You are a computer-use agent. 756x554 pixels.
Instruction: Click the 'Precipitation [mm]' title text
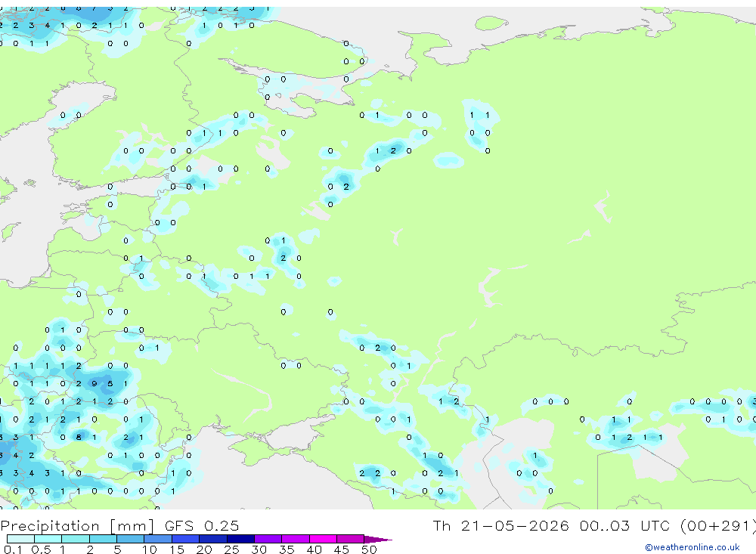tap(77, 526)
